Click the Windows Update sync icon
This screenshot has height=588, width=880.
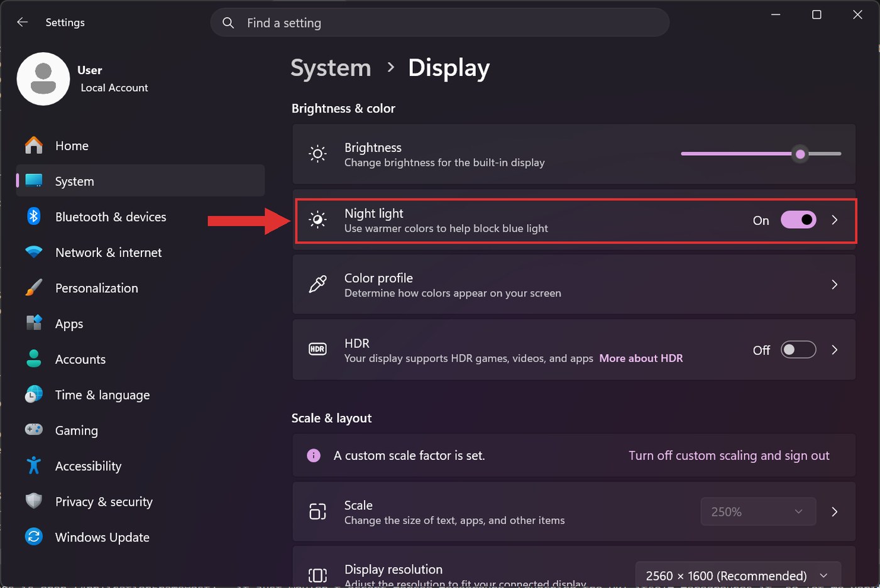(x=34, y=536)
